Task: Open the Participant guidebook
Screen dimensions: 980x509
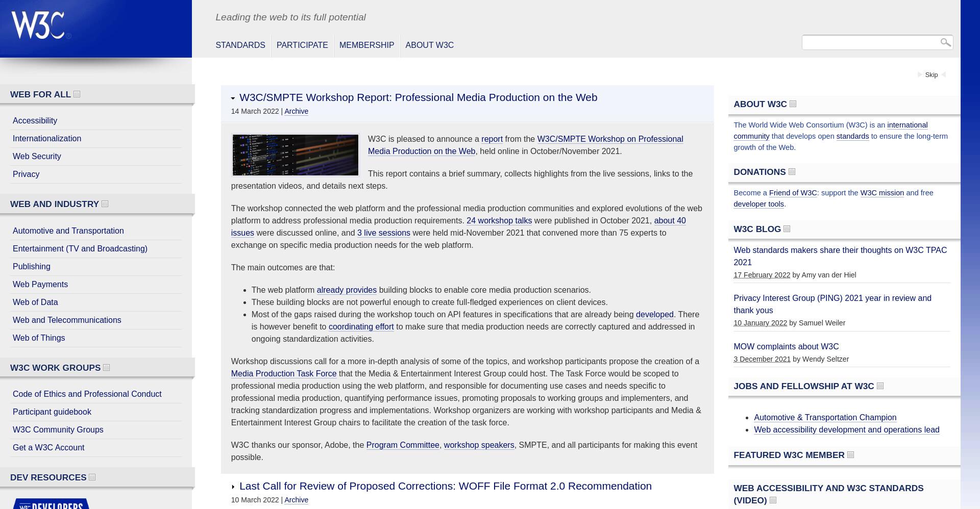Action: (52, 412)
